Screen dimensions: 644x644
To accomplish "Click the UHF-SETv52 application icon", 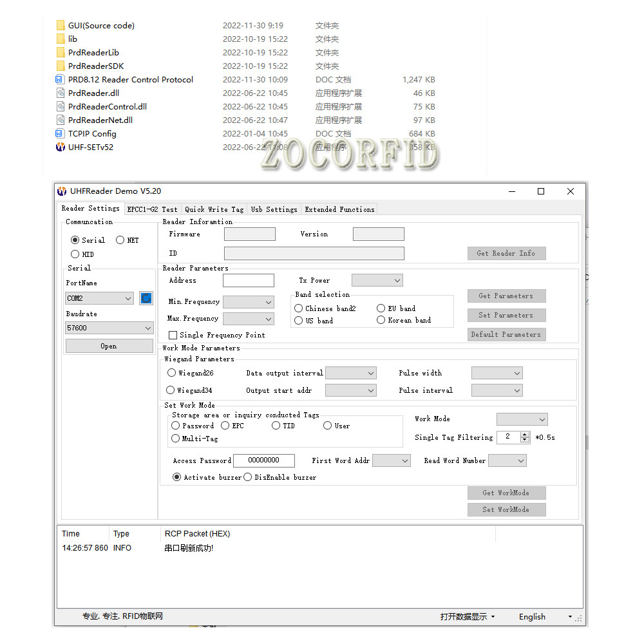I will 61,147.
